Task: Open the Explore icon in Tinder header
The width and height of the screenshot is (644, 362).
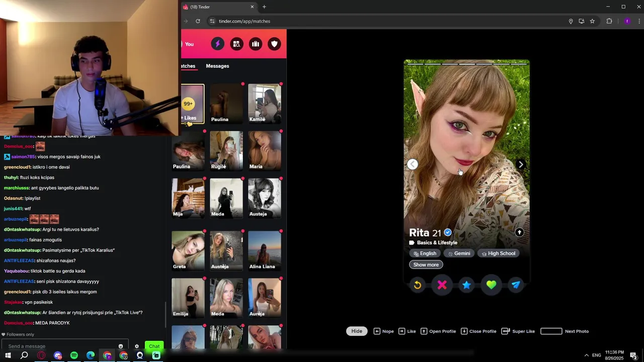Action: coord(236,44)
